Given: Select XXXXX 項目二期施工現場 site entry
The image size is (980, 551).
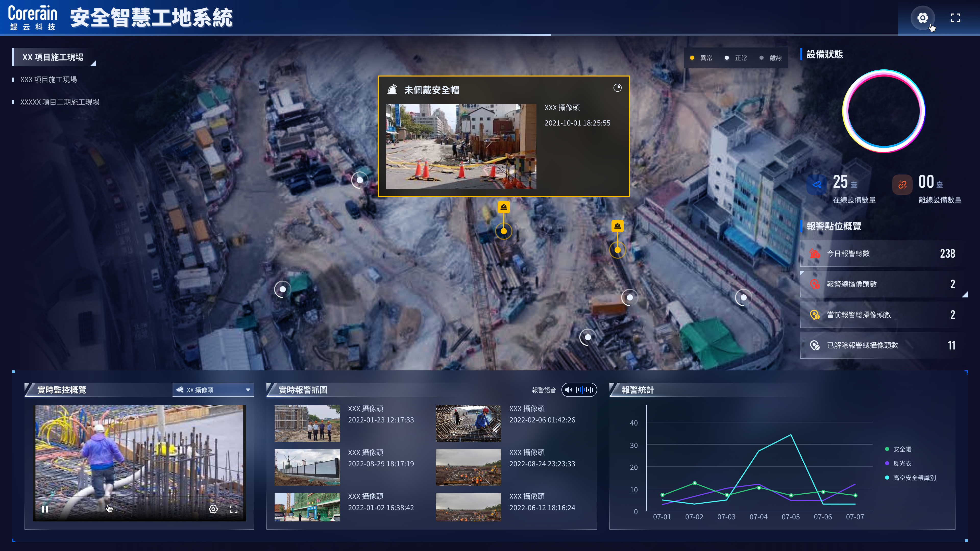Looking at the screenshot, I should (60, 102).
